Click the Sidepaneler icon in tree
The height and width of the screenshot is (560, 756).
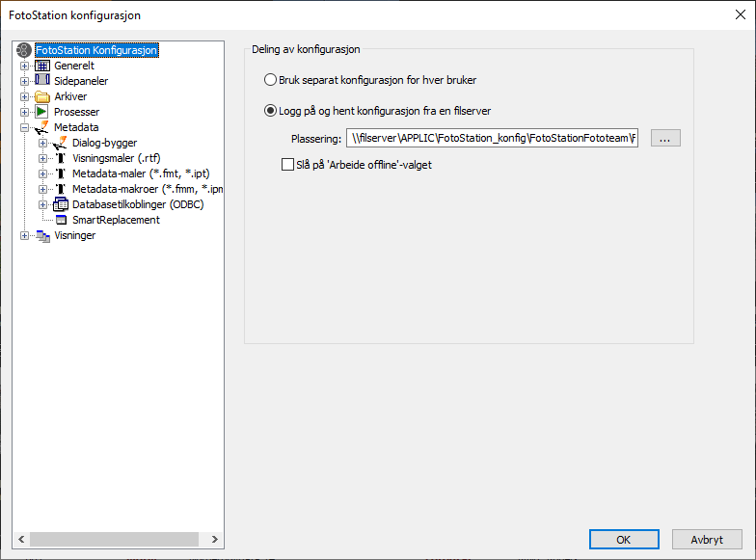pyautogui.click(x=42, y=81)
